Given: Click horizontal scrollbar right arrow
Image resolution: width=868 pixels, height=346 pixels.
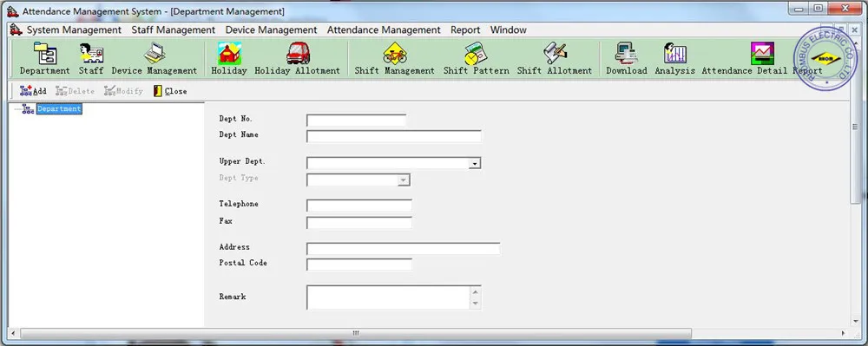Looking at the screenshot, I should [843, 333].
